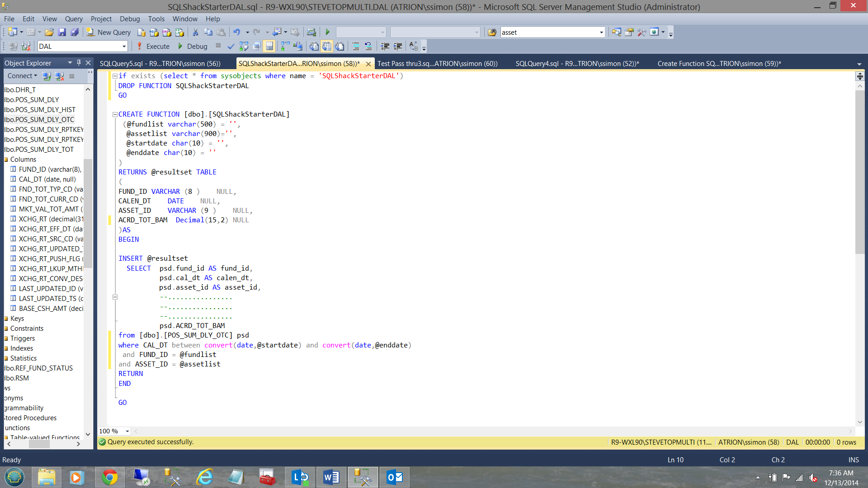The height and width of the screenshot is (488, 868).
Task: Toggle auto-hide pin on Object Explorer
Action: coord(79,63)
